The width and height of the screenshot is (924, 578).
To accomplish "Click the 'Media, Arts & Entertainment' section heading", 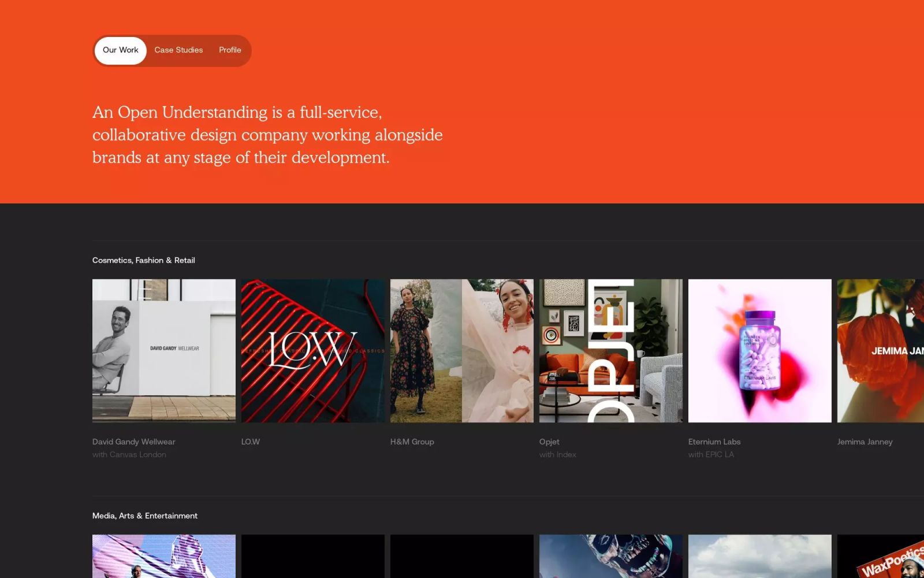I will pos(145,516).
